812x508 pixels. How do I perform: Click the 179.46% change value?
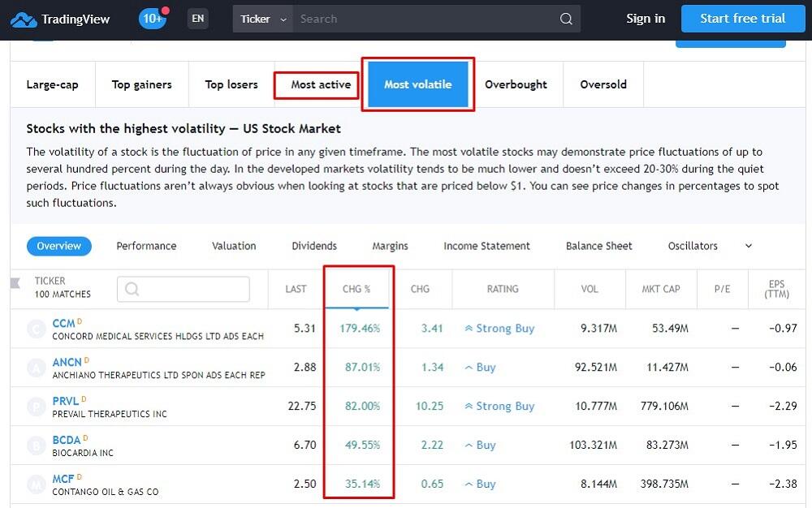click(x=360, y=328)
